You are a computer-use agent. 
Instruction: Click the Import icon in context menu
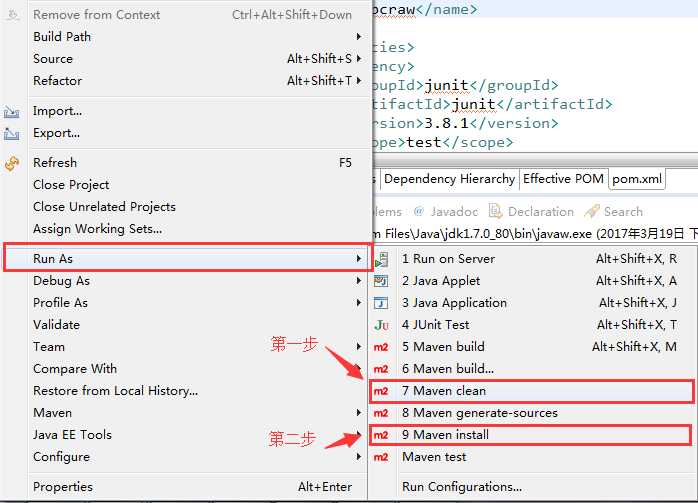12,111
